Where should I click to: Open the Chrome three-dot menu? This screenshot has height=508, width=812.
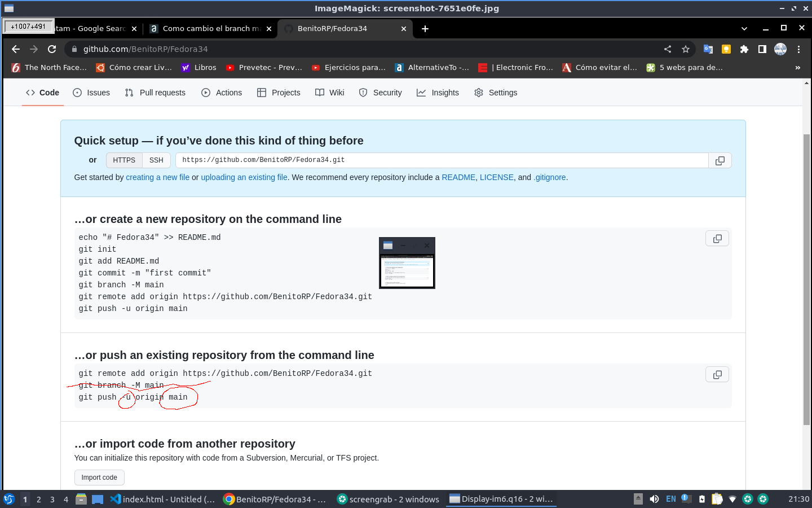click(798, 49)
